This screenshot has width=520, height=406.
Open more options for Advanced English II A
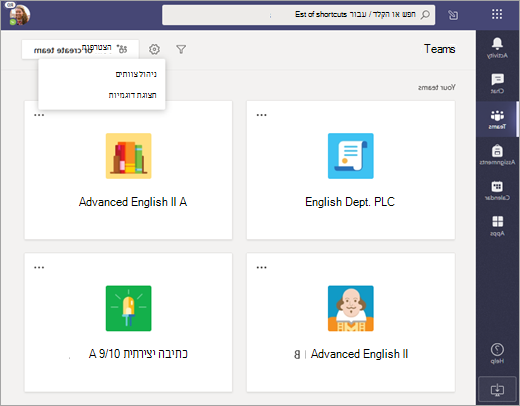click(x=39, y=115)
